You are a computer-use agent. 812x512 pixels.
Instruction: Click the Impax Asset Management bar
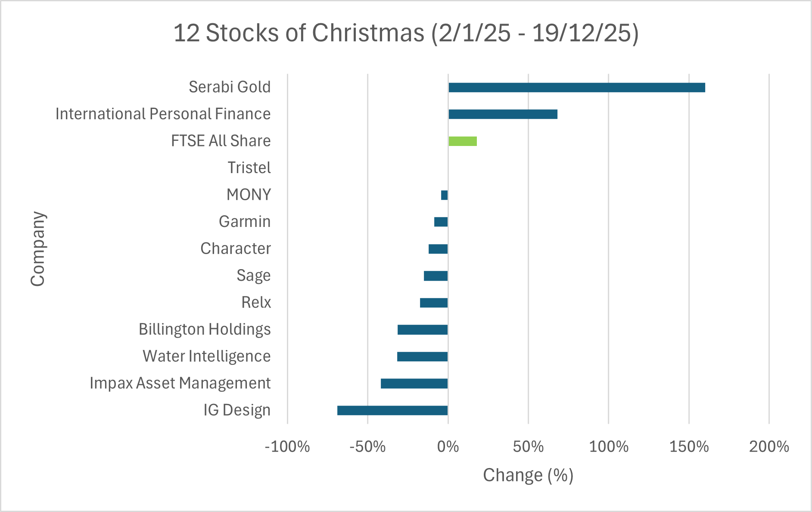click(x=414, y=383)
